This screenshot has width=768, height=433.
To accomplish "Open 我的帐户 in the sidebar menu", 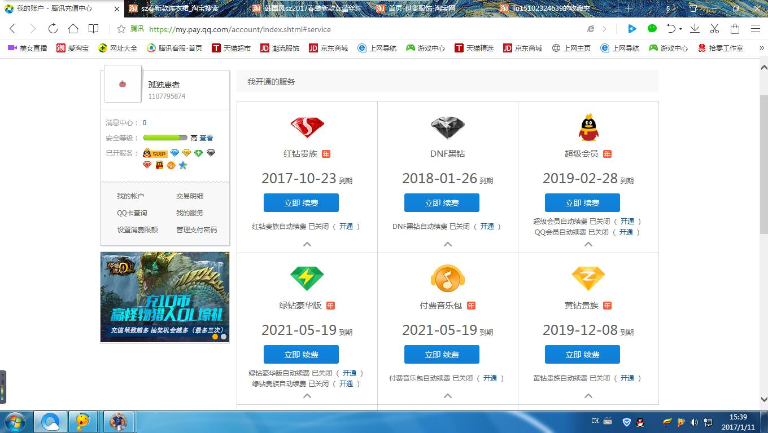I will pos(130,196).
